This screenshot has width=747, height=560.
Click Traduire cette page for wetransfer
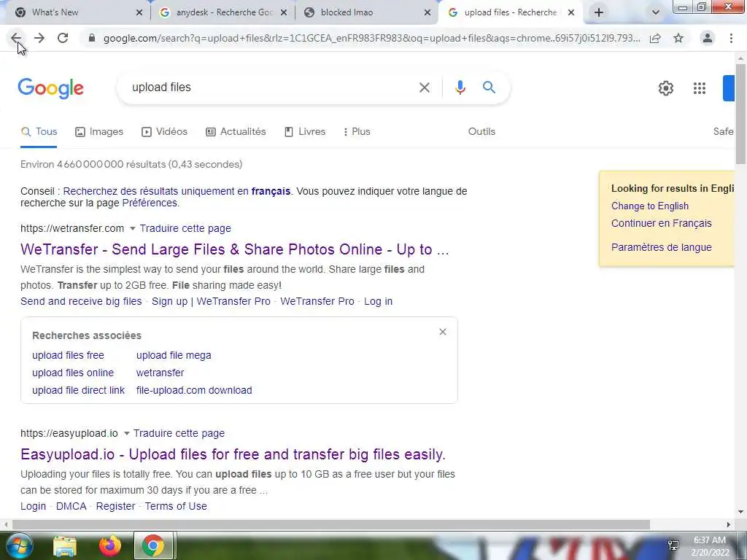point(185,228)
